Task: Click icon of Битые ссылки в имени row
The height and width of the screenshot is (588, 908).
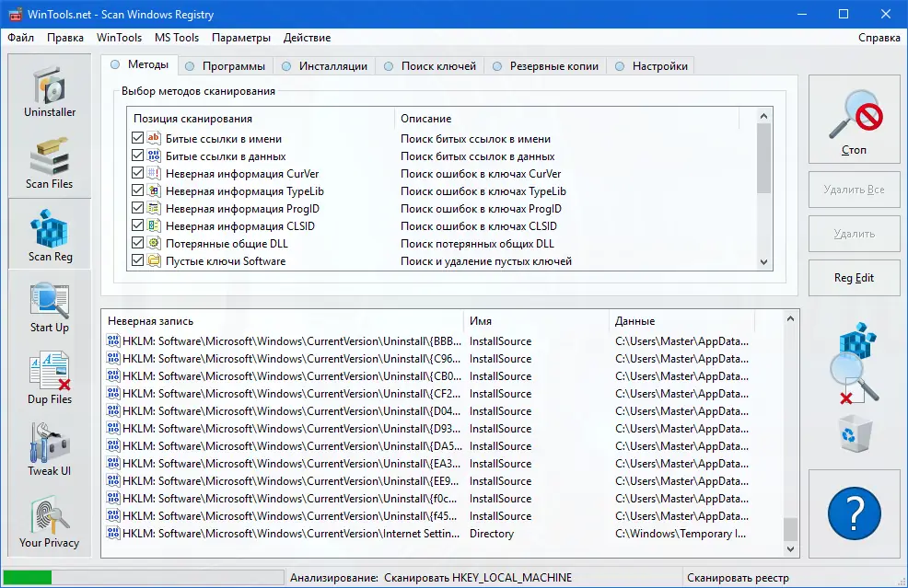Action: pos(154,138)
